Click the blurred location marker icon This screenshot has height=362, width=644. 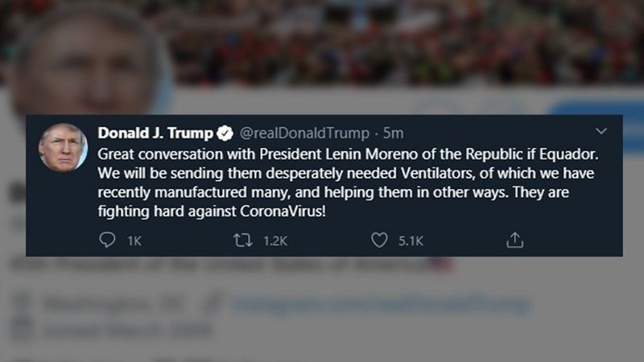click(23, 305)
